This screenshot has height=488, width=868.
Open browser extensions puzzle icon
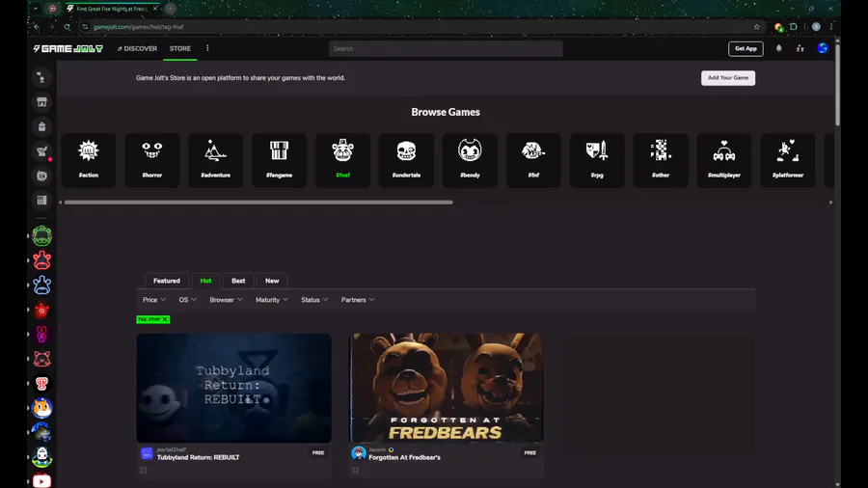(x=794, y=27)
